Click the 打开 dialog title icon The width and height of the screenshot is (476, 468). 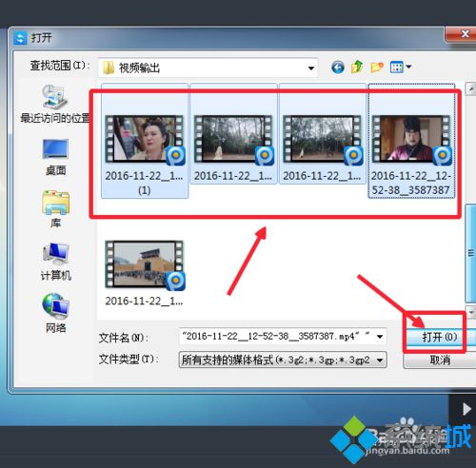point(20,38)
